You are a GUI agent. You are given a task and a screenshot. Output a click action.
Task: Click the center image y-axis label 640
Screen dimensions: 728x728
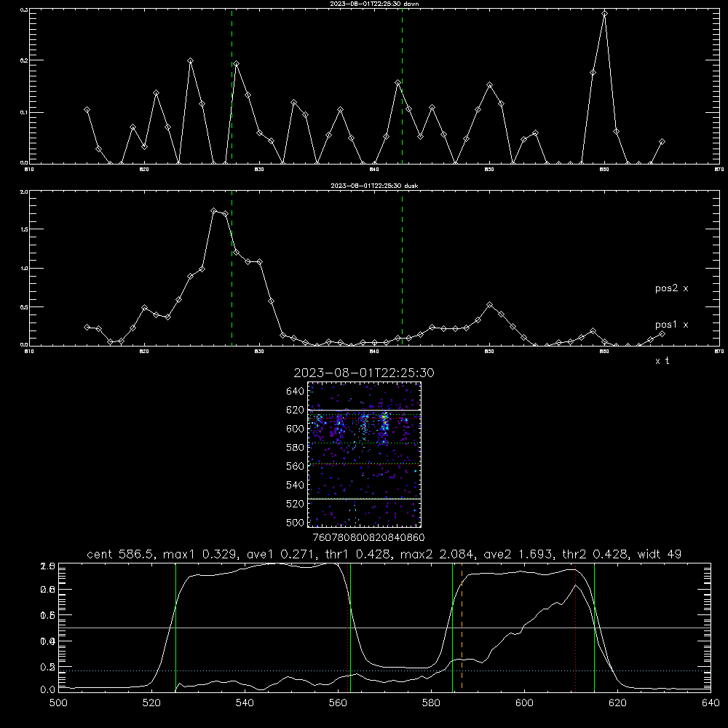coord(296,392)
